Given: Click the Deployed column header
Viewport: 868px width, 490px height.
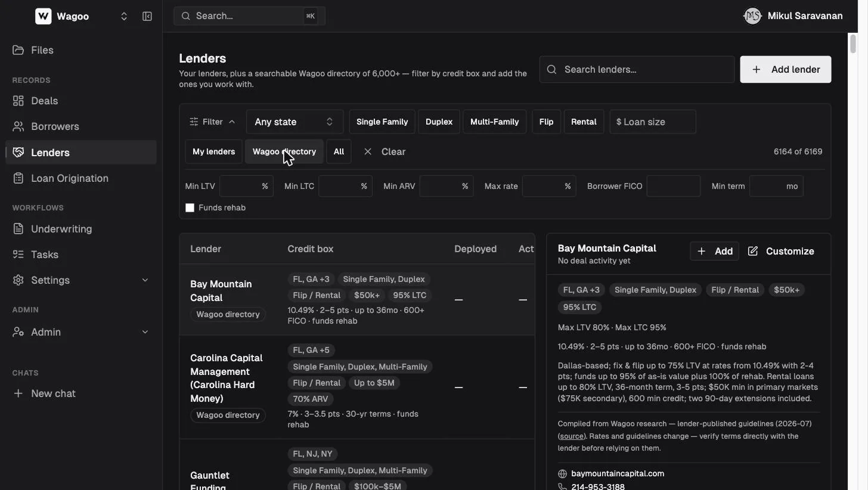Looking at the screenshot, I should coord(475,249).
